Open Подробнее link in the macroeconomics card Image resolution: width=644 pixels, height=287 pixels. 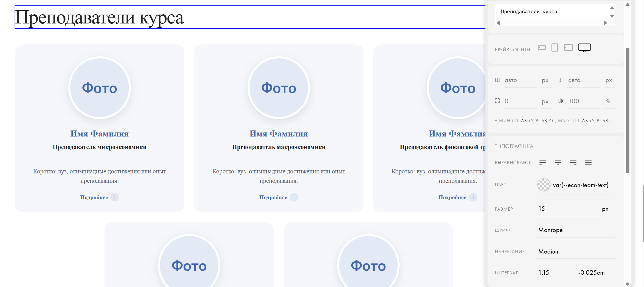(x=273, y=197)
